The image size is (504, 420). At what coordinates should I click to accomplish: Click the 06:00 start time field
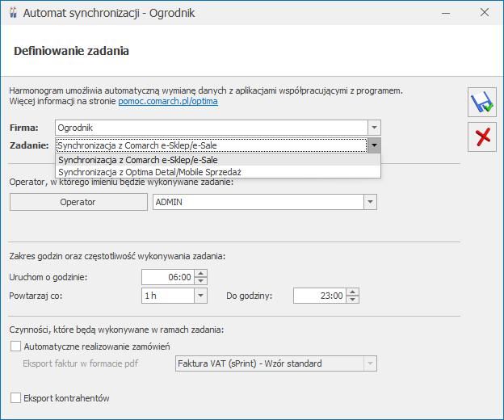tap(168, 277)
